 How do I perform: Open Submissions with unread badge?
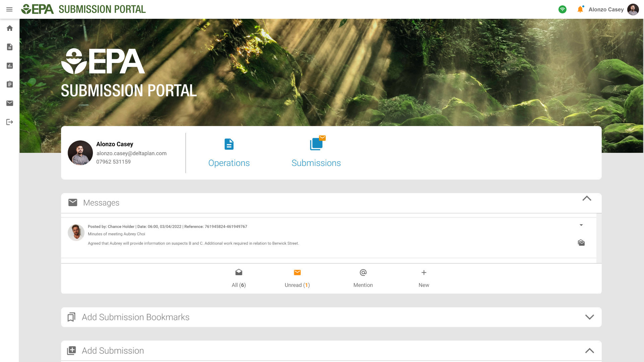[x=316, y=143]
